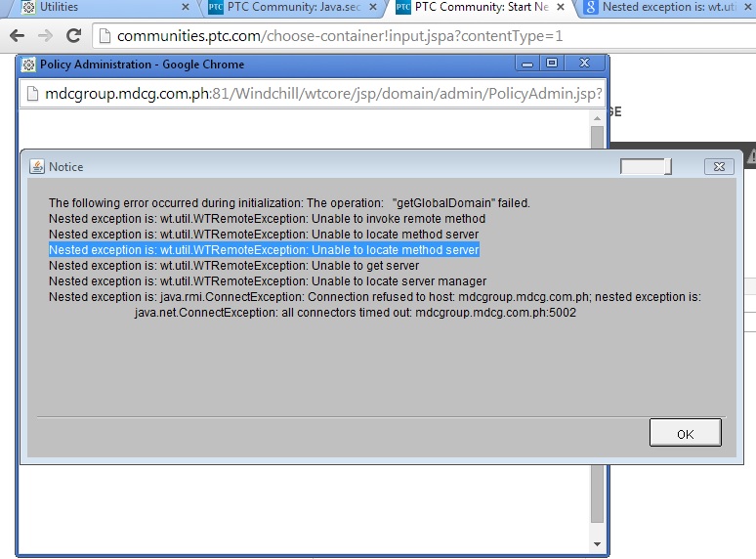This screenshot has width=756, height=559.
Task: Switch to PTC Community: Java.sec tab
Action: pyautogui.click(x=292, y=7)
